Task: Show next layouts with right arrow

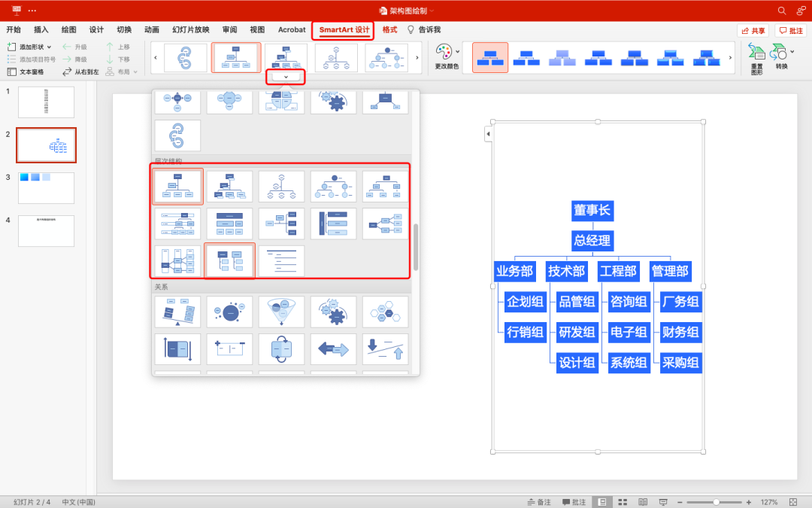Action: pos(417,57)
